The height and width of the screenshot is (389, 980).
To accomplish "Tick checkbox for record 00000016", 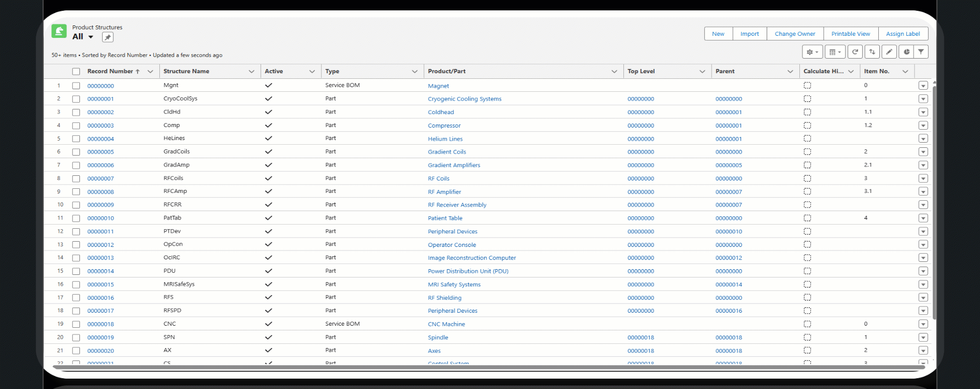I will pyautogui.click(x=76, y=298).
